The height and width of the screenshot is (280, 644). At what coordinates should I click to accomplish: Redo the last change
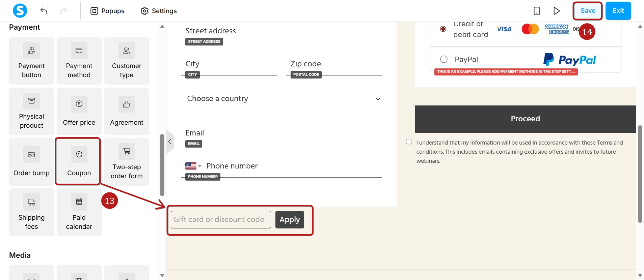point(63,11)
